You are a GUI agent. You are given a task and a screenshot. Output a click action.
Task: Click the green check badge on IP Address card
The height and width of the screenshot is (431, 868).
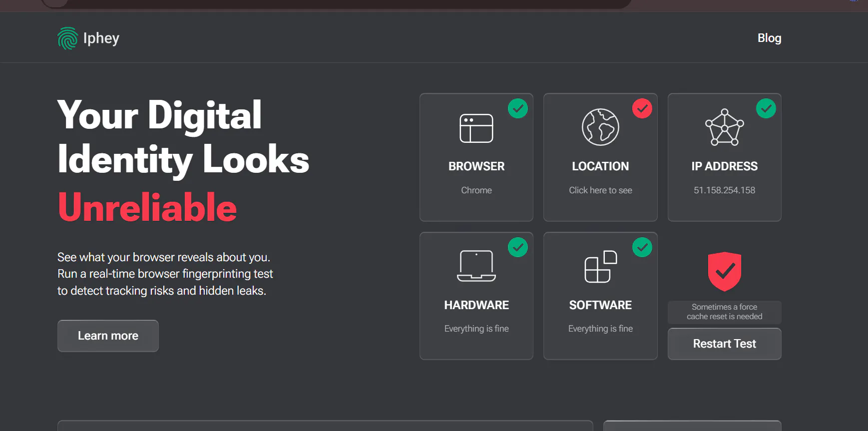click(x=766, y=108)
